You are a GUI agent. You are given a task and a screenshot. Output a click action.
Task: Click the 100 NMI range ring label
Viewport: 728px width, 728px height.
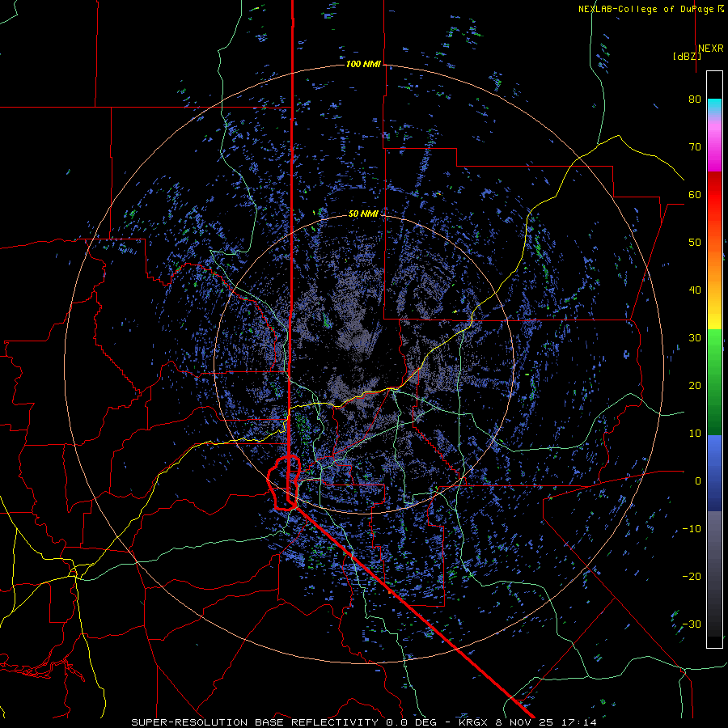(x=363, y=64)
